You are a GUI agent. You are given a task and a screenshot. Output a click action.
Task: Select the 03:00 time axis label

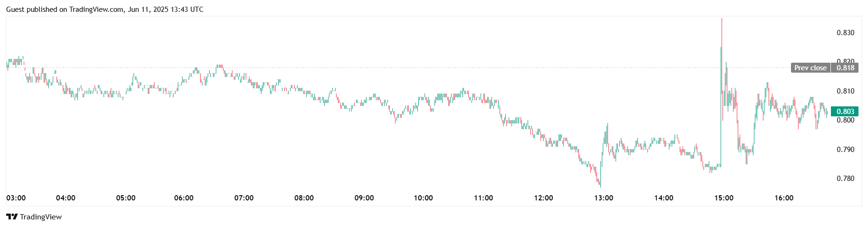point(16,198)
